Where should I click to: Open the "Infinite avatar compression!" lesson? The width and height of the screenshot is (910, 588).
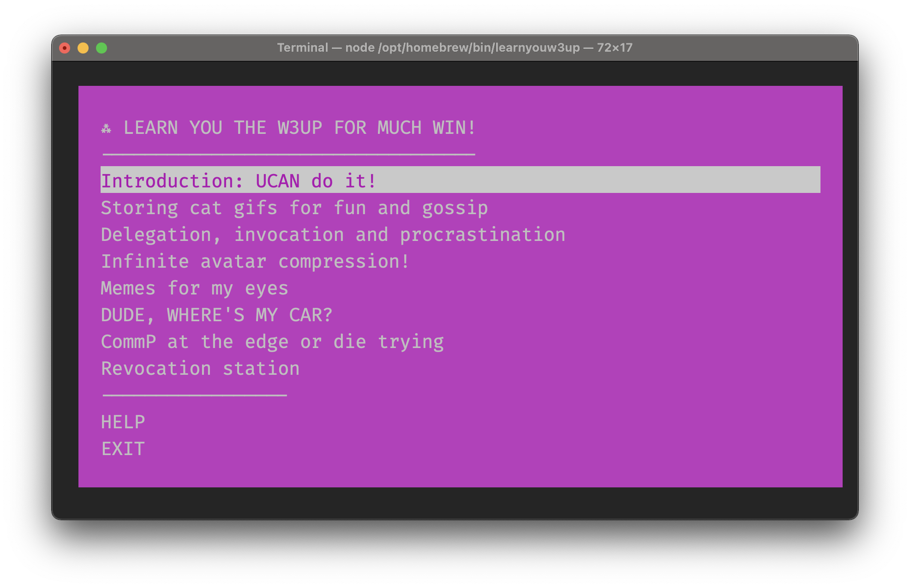pyautogui.click(x=254, y=261)
